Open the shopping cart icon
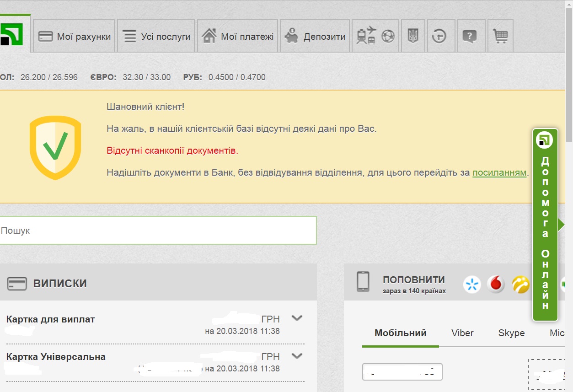 (500, 36)
